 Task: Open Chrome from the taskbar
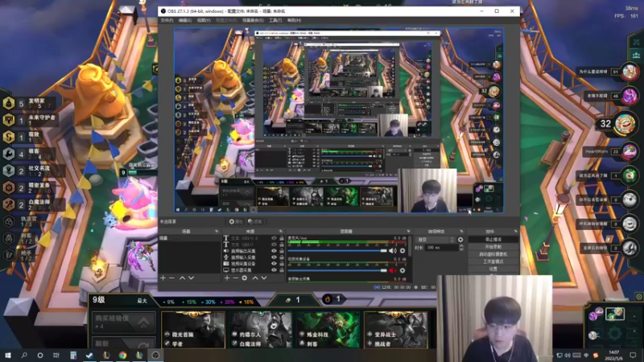point(122,355)
